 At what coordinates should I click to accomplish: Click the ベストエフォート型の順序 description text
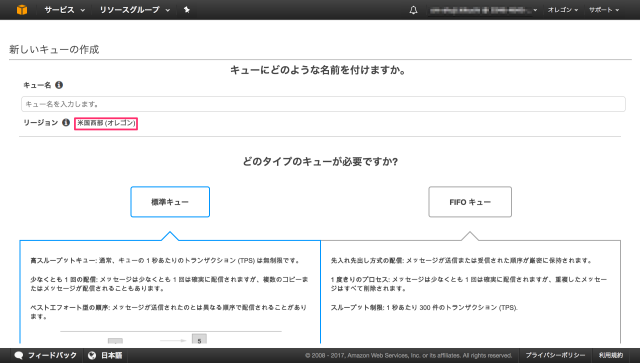click(x=169, y=312)
